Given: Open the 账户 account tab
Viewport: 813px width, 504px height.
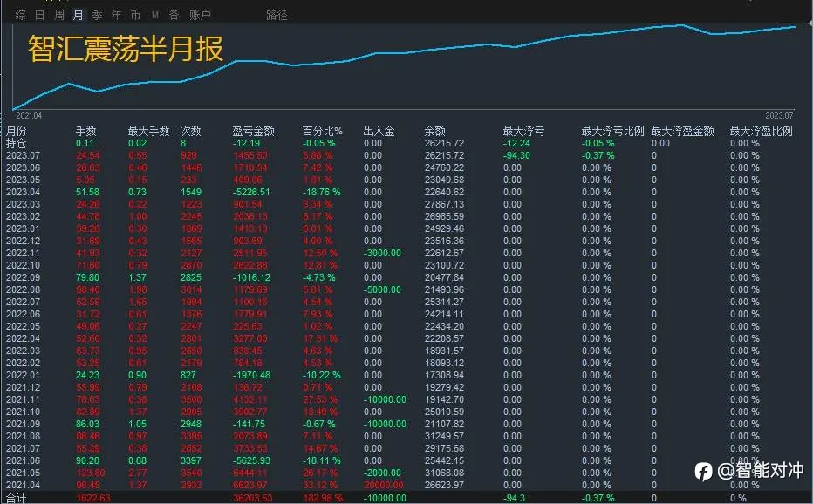Looking at the screenshot, I should pyautogui.click(x=200, y=15).
